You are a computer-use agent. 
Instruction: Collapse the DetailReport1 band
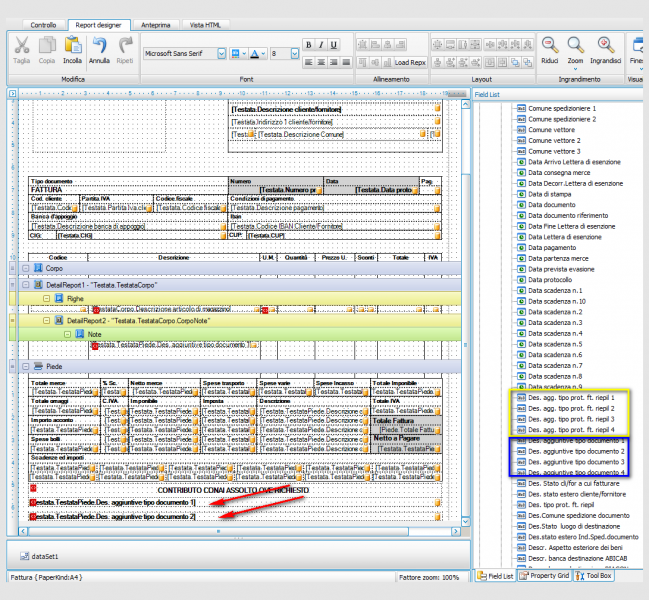pos(26,285)
